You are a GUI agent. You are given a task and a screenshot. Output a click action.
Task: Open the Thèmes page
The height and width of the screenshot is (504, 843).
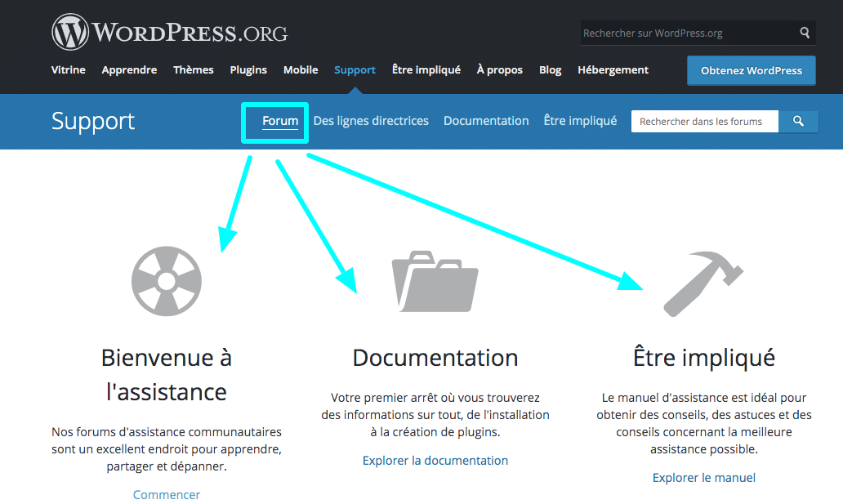193,70
